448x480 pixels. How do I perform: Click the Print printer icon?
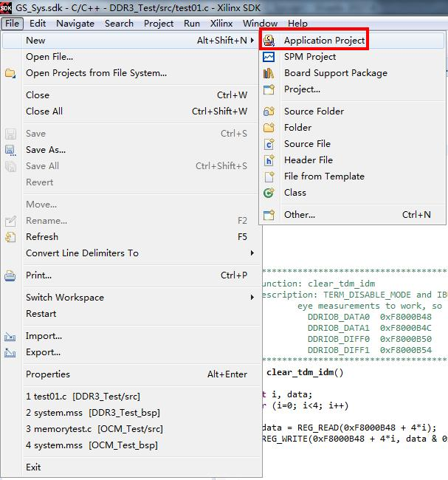click(x=10, y=275)
